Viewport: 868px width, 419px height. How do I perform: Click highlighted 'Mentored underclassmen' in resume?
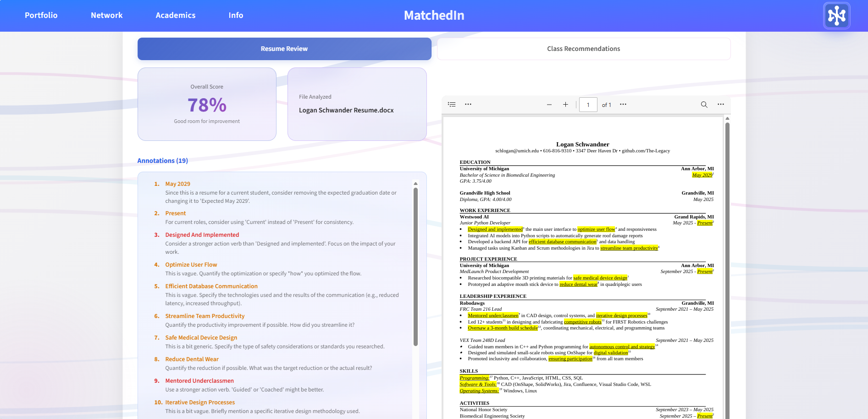point(493,315)
